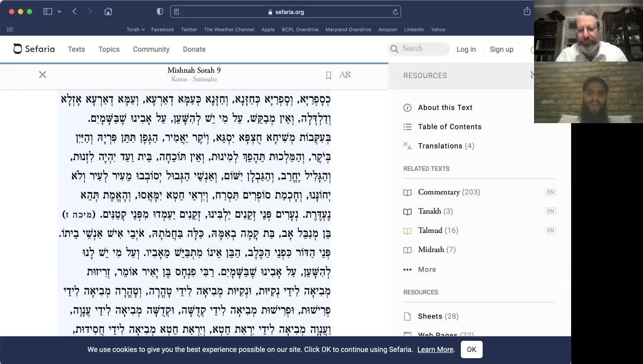Viewport: 643px width, 364px height.
Task: Click the About this Text info icon
Action: [x=407, y=108]
